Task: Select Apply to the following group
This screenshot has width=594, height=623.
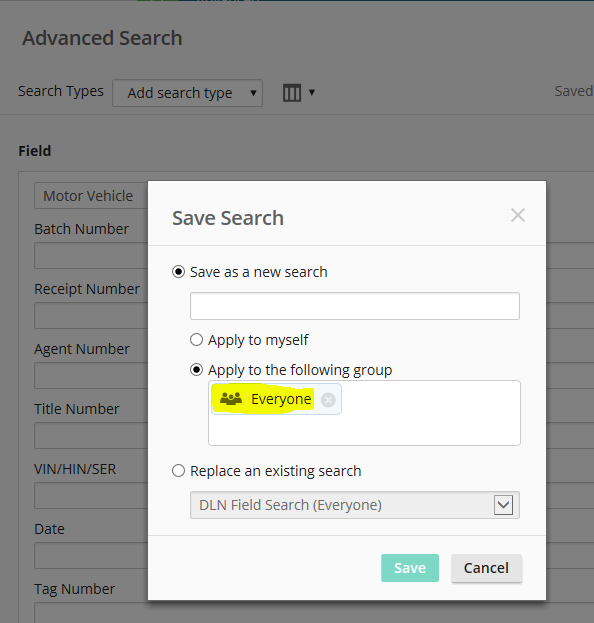Action: [x=196, y=370]
